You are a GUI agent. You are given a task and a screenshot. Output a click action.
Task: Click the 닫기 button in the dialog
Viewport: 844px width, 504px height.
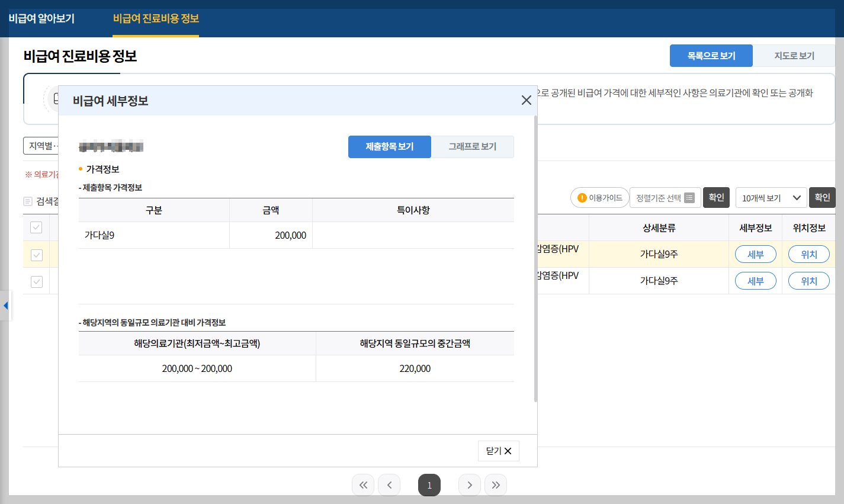pyautogui.click(x=499, y=451)
